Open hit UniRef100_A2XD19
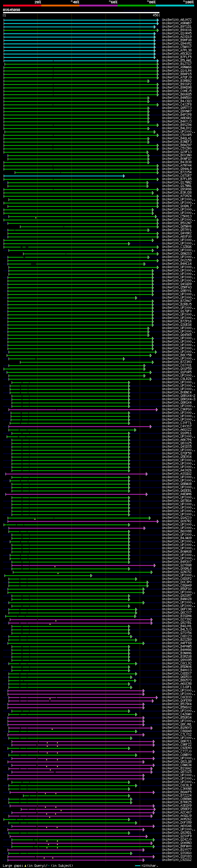197x868 pixels. pos(177,37)
